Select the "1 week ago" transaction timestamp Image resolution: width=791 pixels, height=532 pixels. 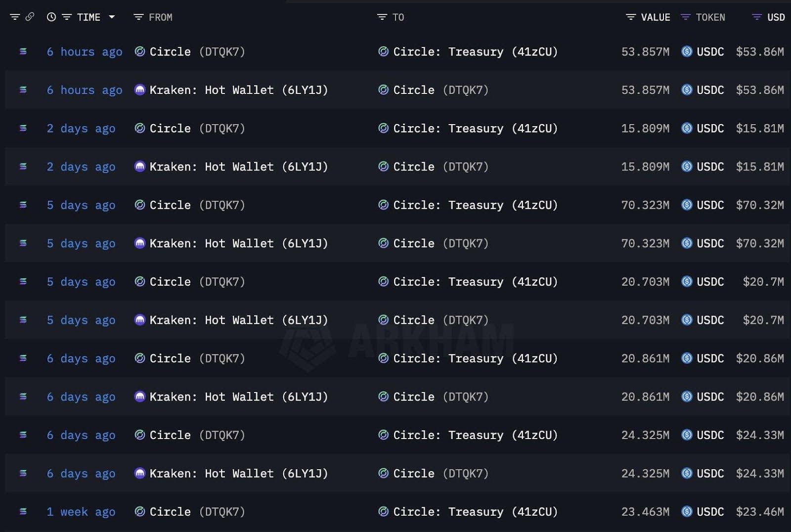(x=81, y=512)
